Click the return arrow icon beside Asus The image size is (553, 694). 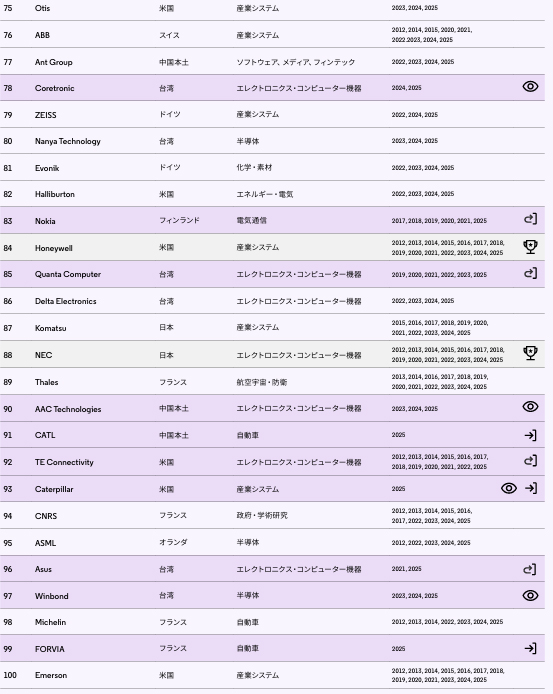coord(530,569)
